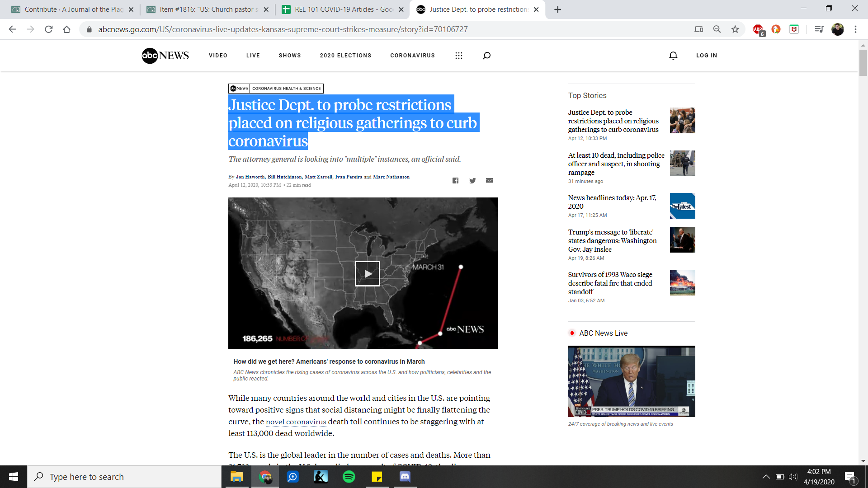Click the page vertical scrollbar thumb

point(863,62)
